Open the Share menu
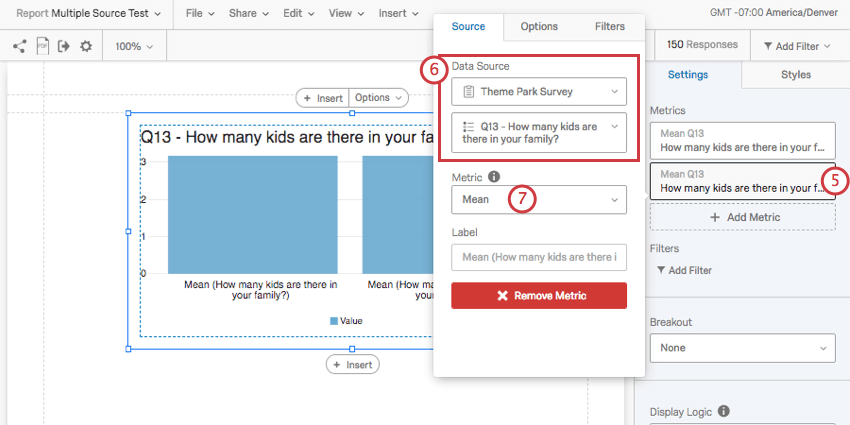The image size is (850, 425). tap(248, 14)
